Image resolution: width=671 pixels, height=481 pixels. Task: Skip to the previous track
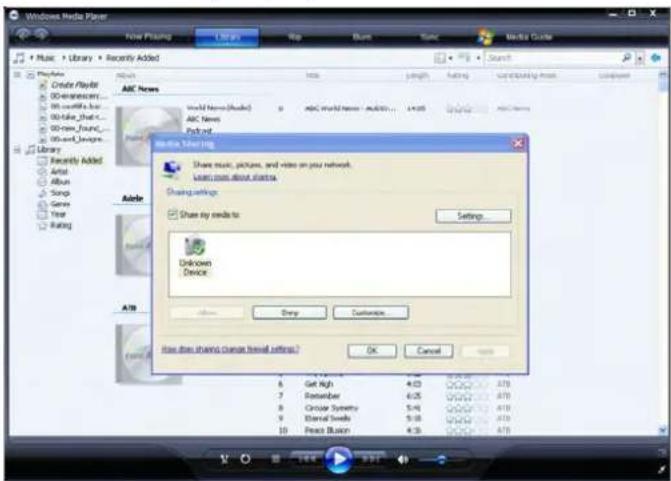pos(307,459)
